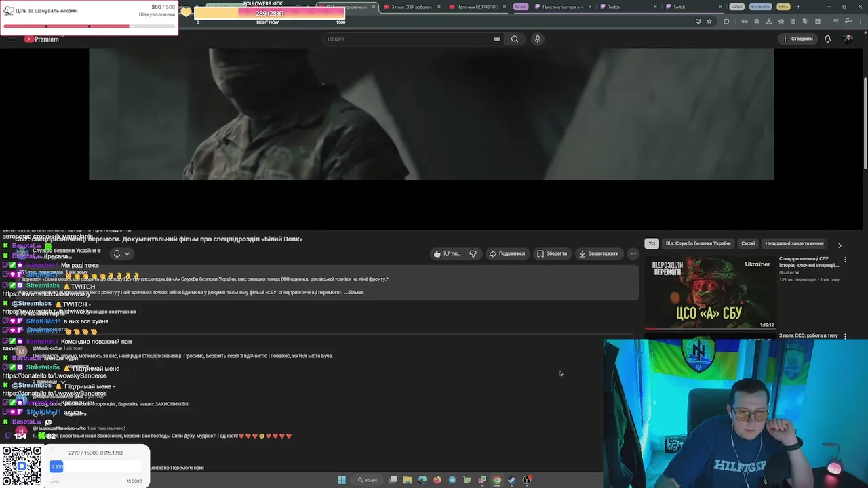Open options menu for 3 полк ССО video
The image size is (868, 488).
tap(845, 336)
